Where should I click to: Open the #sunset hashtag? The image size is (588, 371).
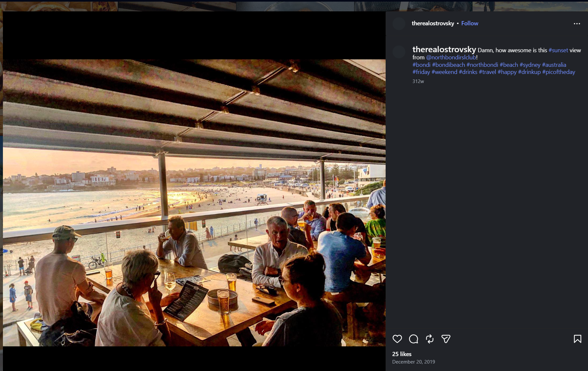(558, 50)
